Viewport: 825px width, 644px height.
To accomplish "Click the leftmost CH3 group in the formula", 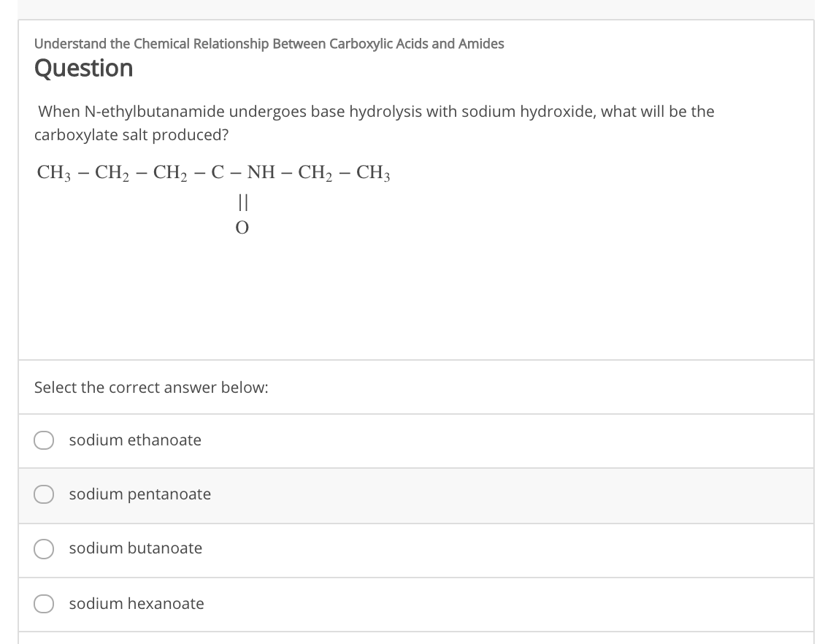I will pos(54,172).
